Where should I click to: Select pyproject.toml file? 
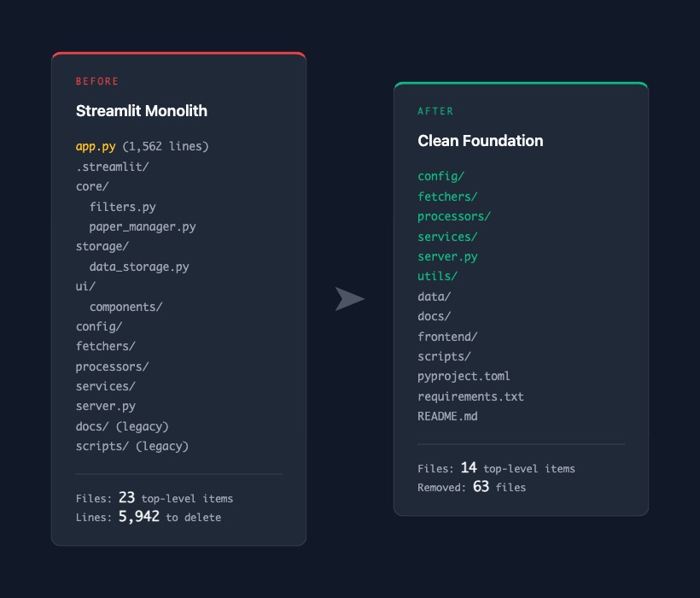point(464,376)
